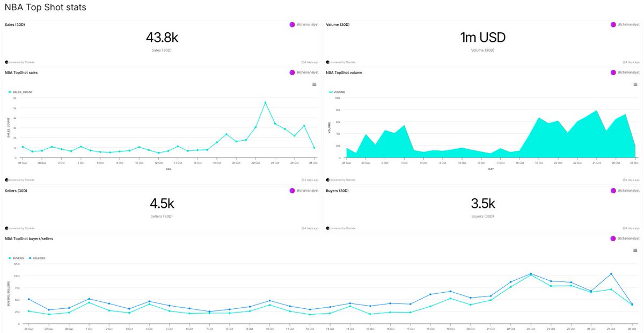644x333 pixels.
Task: Open allchainanalyst link on NBA TopShot volume card
Action: 628,72
